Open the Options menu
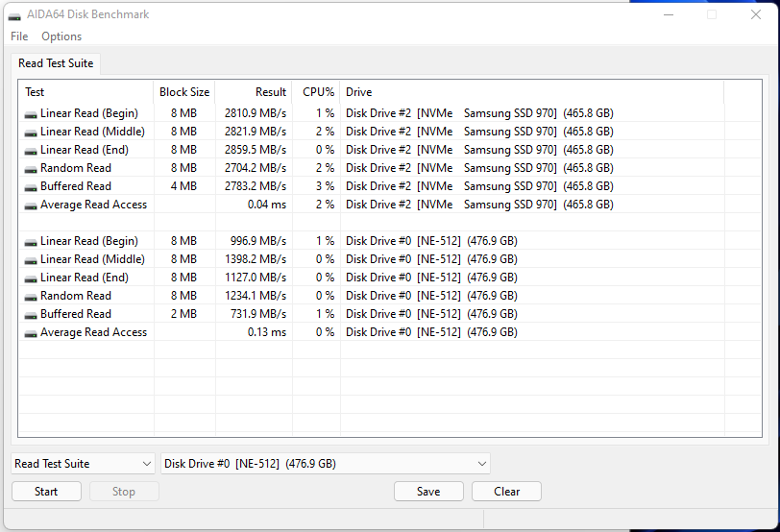Image resolution: width=780 pixels, height=532 pixels. (x=61, y=36)
